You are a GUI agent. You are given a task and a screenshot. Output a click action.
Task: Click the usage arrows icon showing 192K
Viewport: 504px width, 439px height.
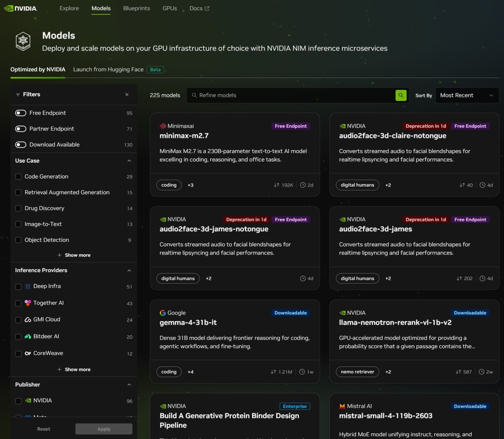[276, 185]
